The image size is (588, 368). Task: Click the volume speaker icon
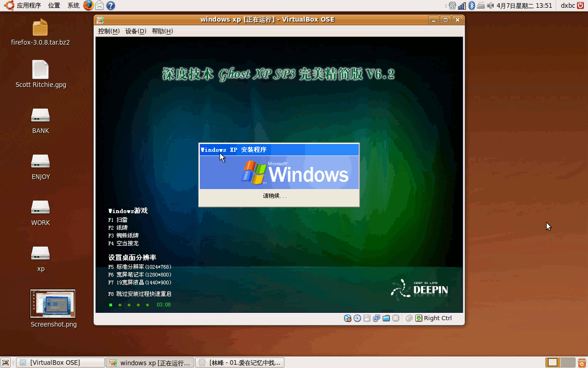click(490, 6)
